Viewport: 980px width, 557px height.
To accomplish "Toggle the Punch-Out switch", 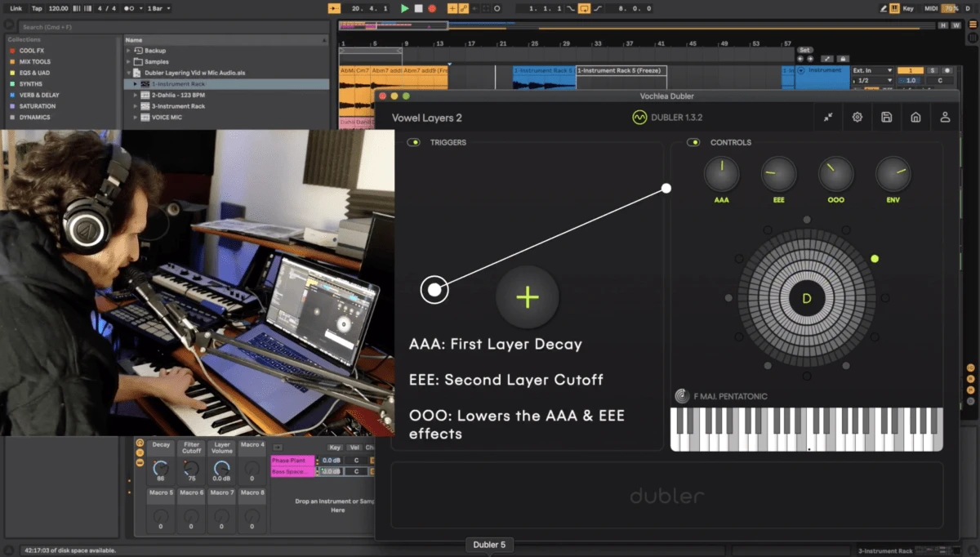I will 598,8.
